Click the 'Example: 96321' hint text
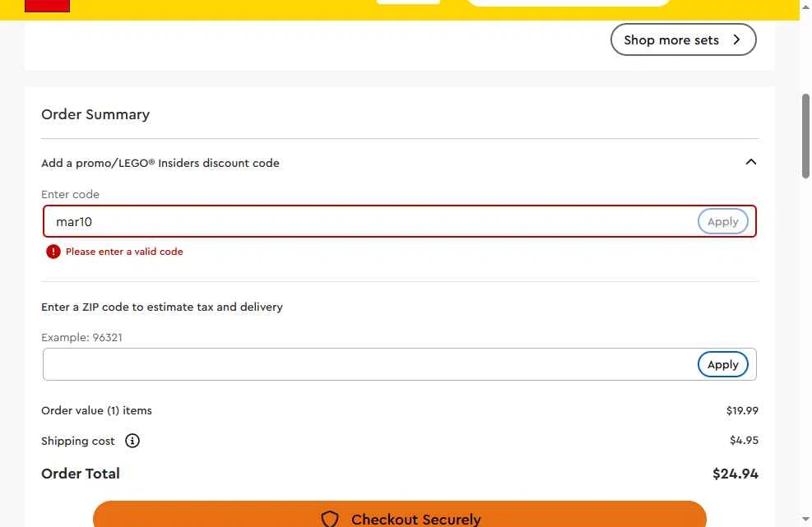This screenshot has height=527, width=812. 81,338
